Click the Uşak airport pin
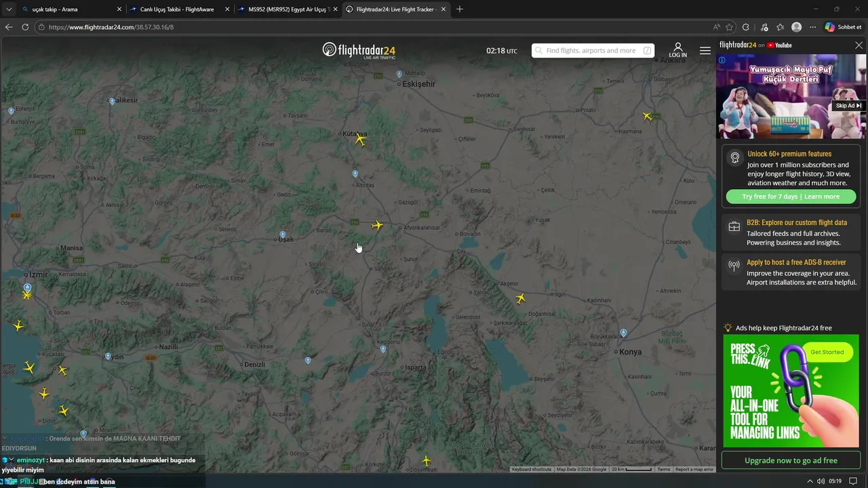 click(283, 235)
